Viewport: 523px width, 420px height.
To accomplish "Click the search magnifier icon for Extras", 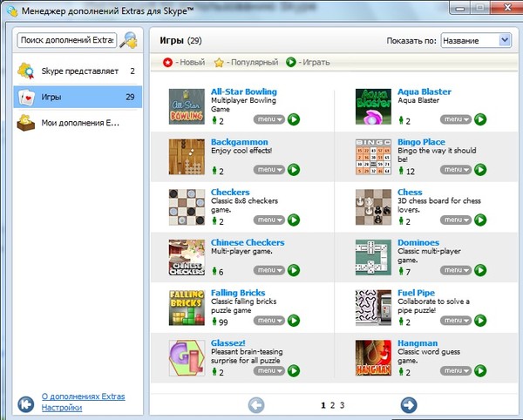I will point(129,40).
